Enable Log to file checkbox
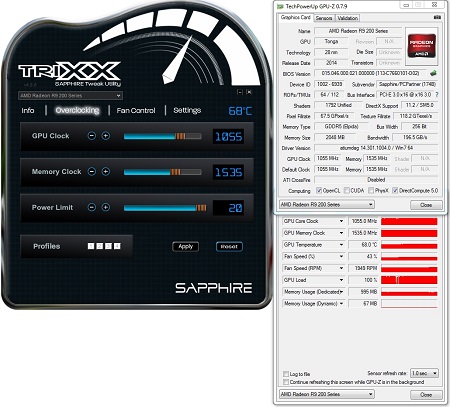 (x=286, y=374)
